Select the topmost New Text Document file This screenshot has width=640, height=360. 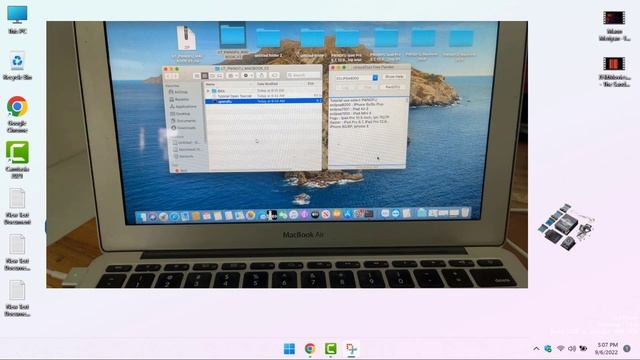tap(17, 207)
